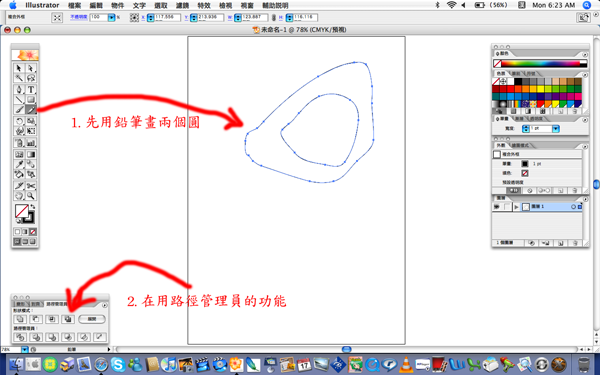Image resolution: width=600 pixels, height=375 pixels.
Task: Click the Fill color box in toolbox
Action: [x=21, y=211]
